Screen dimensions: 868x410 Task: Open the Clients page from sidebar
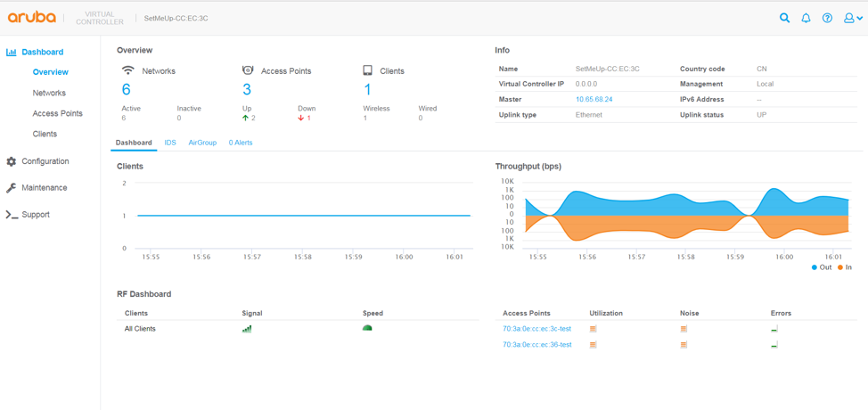click(x=45, y=134)
